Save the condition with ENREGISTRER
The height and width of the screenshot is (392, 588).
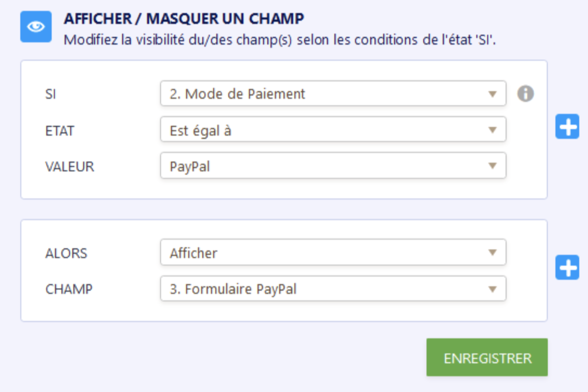(487, 358)
